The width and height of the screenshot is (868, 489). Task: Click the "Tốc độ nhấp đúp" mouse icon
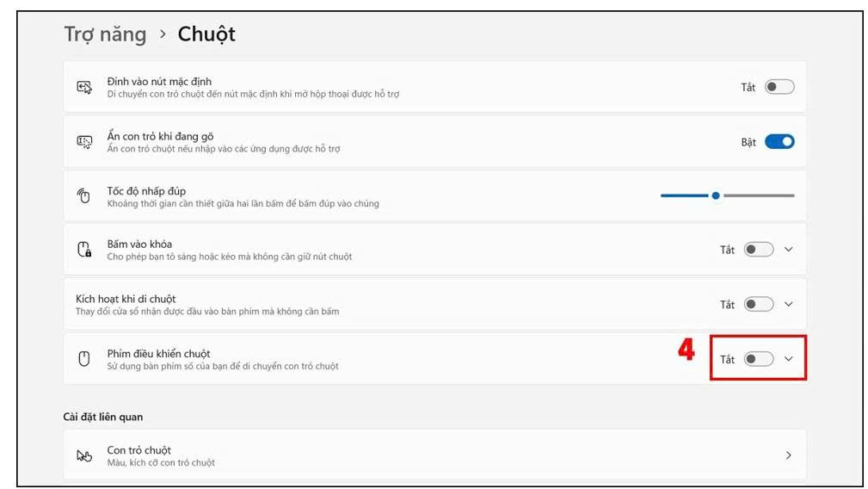[x=84, y=196]
